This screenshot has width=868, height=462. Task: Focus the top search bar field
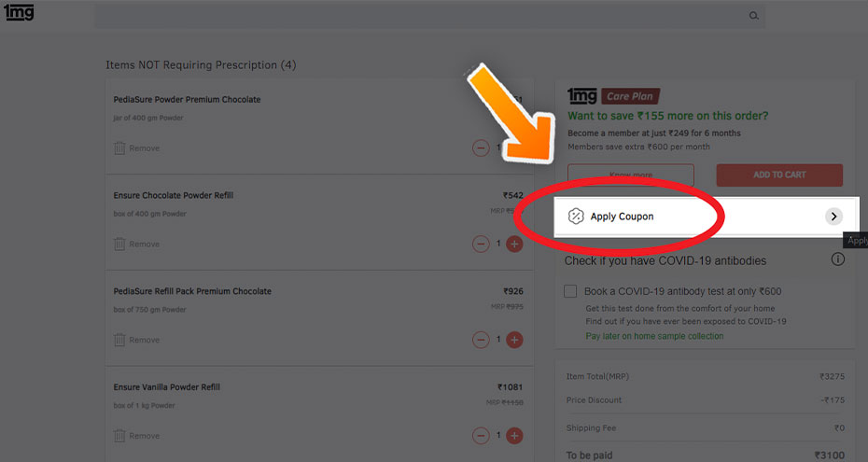(429, 15)
